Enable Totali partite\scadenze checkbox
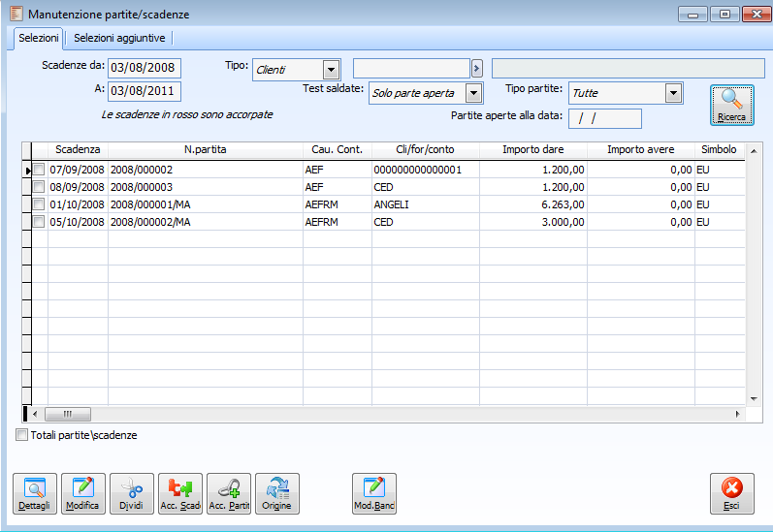773x532 pixels. pos(21,435)
